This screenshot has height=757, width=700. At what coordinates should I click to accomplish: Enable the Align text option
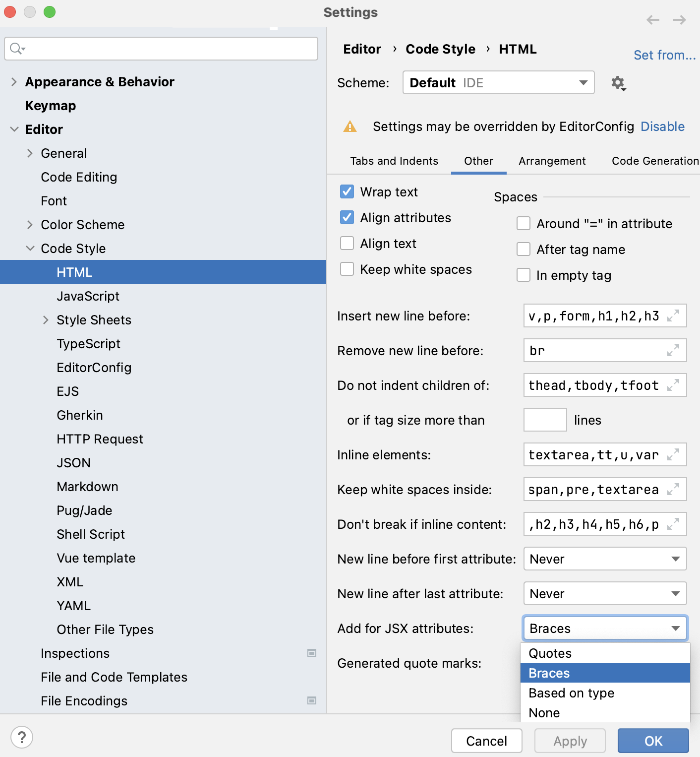coord(347,243)
